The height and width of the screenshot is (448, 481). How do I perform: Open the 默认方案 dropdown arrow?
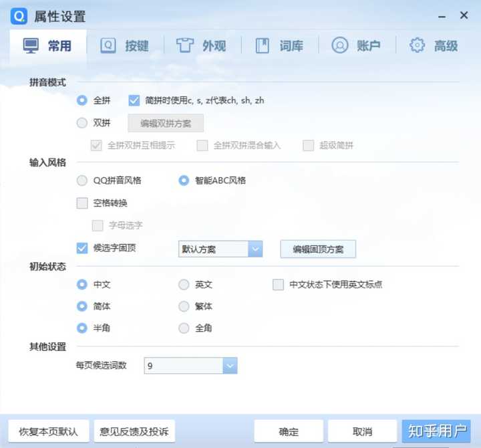point(255,249)
